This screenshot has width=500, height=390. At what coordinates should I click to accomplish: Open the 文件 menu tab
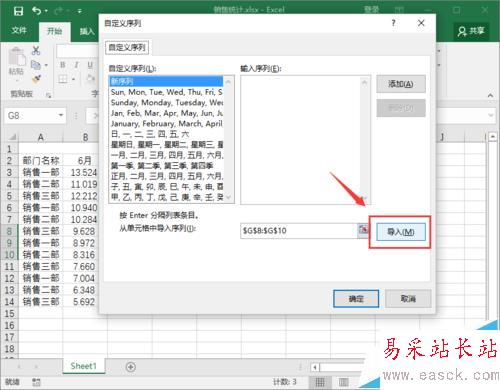[19, 31]
